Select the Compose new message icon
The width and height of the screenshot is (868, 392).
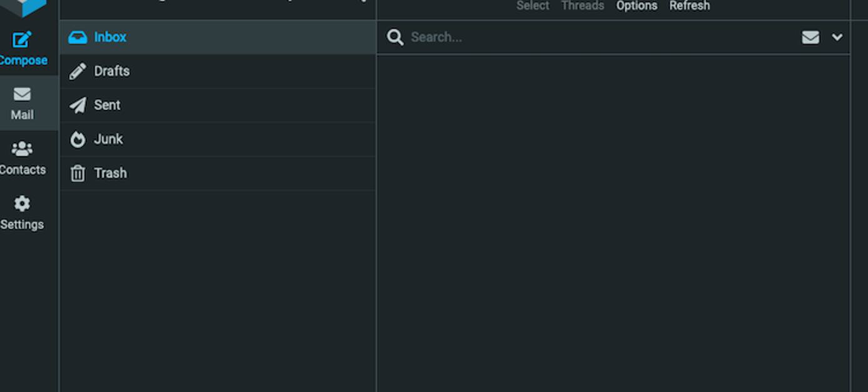click(x=21, y=39)
